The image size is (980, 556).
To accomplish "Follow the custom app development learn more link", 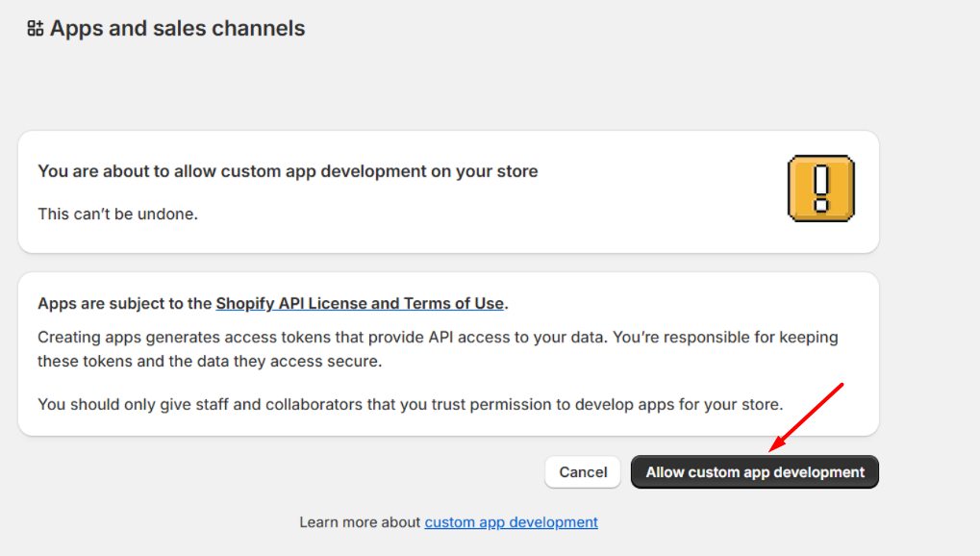I will coord(511,522).
